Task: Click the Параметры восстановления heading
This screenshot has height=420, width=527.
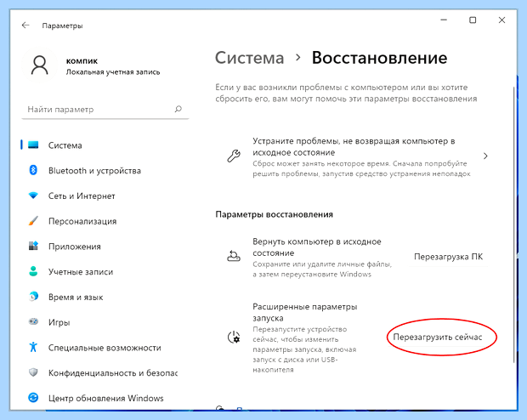Action: tap(274, 214)
